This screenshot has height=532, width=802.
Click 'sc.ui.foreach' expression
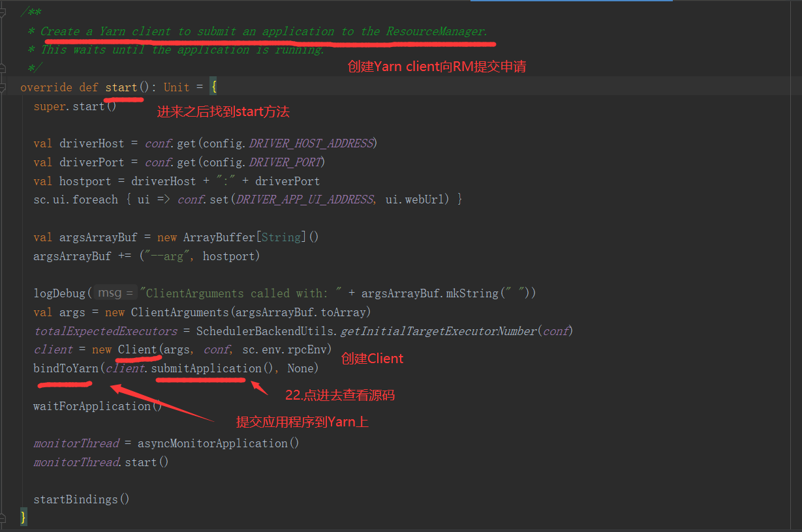(x=76, y=199)
